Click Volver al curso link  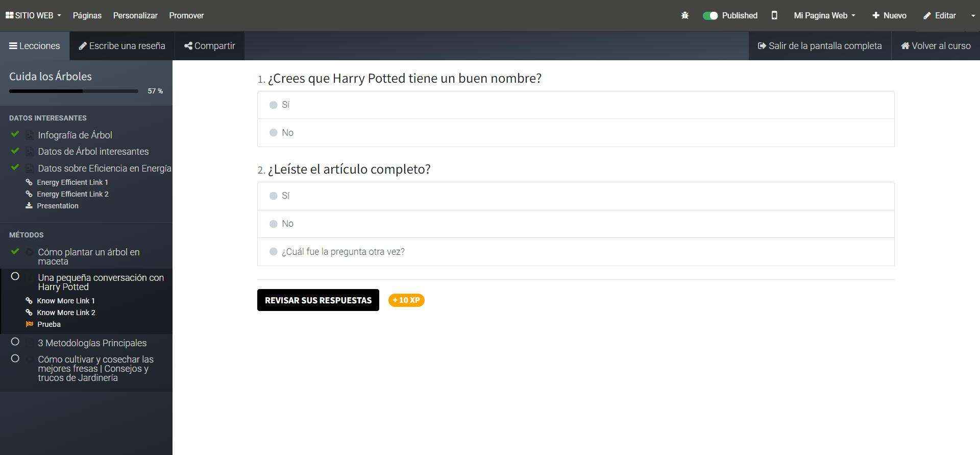[x=936, y=46]
